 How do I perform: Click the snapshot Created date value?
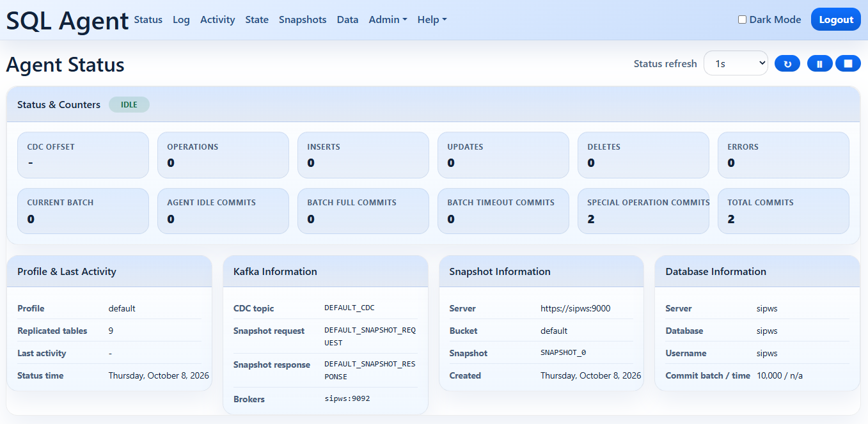click(x=591, y=375)
